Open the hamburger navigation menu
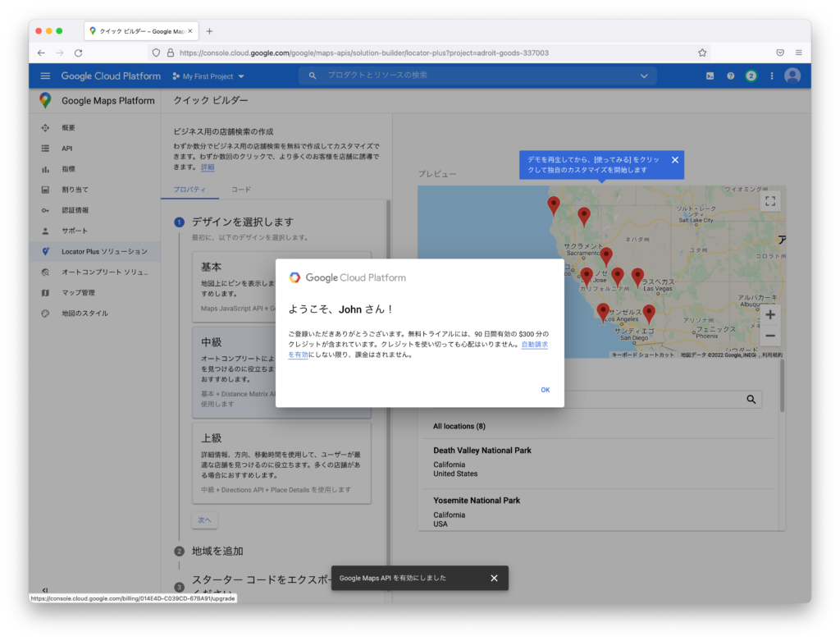840x641 pixels. point(45,76)
